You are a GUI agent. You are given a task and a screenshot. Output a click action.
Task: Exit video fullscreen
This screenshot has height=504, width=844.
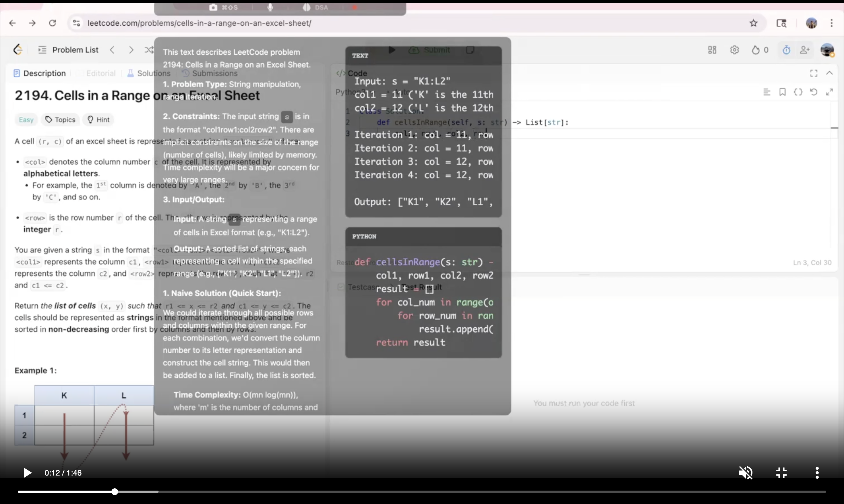click(781, 472)
